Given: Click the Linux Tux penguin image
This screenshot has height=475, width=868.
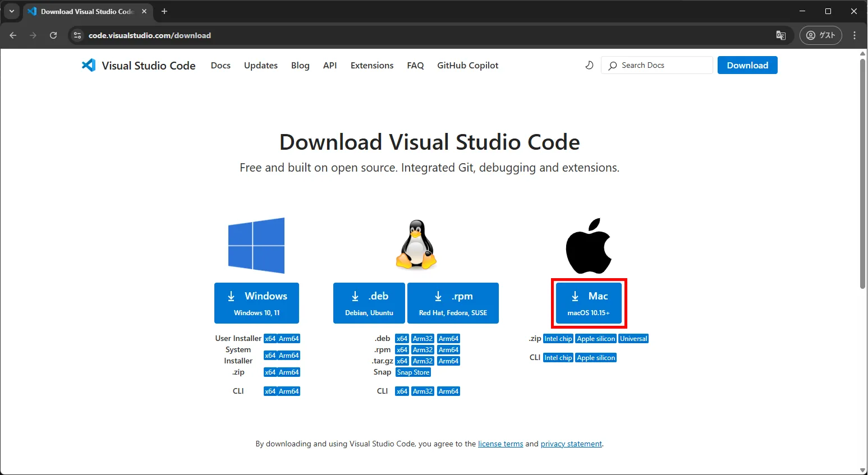Looking at the screenshot, I should [416, 245].
